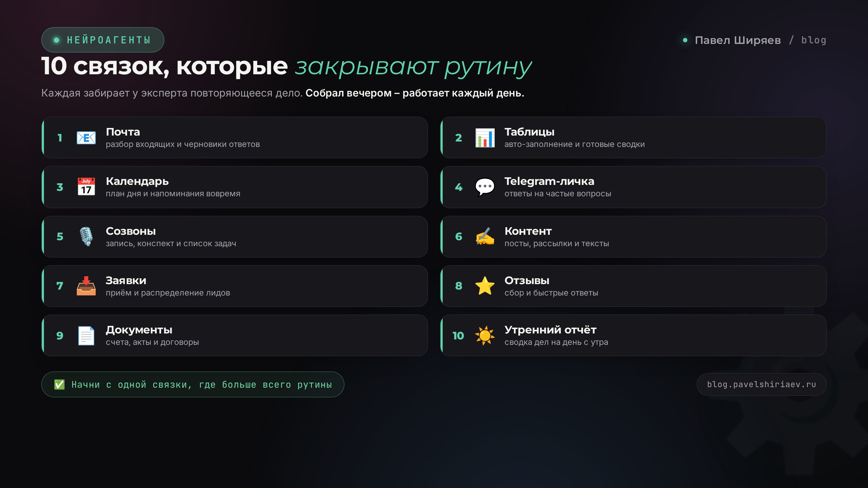The height and width of the screenshot is (488, 868).
Task: Click the bar chart icon beside Таблицы
Action: click(x=485, y=138)
